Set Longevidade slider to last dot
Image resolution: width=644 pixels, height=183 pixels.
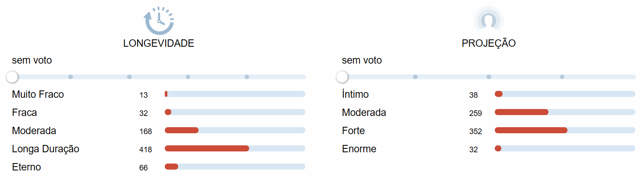pos(247,77)
